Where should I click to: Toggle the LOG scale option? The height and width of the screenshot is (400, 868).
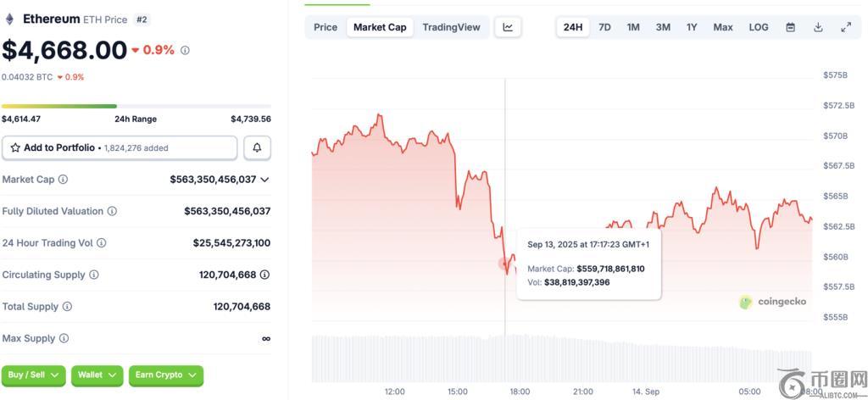759,27
